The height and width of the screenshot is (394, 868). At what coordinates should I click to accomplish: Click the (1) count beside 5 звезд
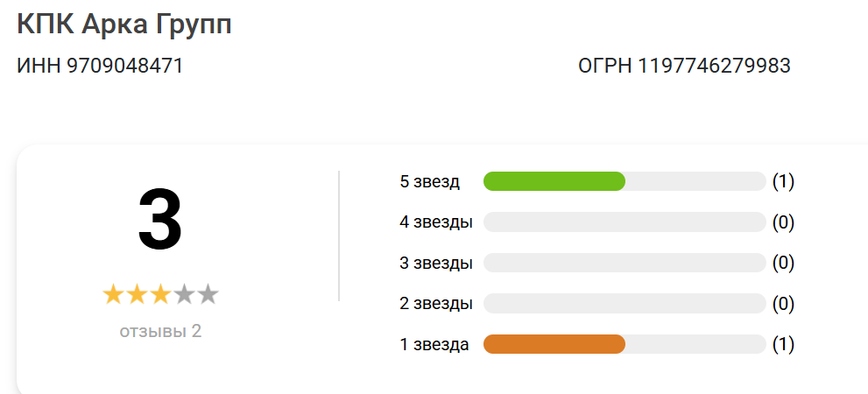pyautogui.click(x=783, y=182)
